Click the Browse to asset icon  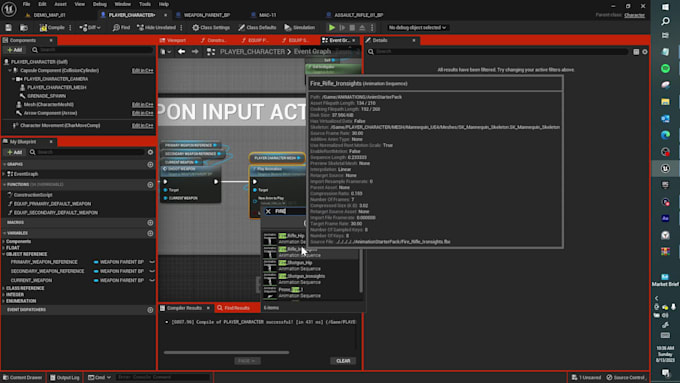(24, 27)
